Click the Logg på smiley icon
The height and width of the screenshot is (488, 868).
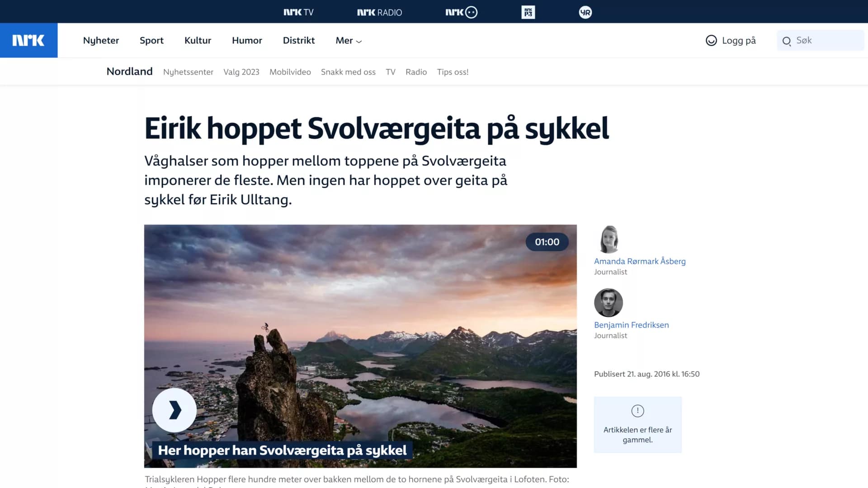[x=711, y=41]
